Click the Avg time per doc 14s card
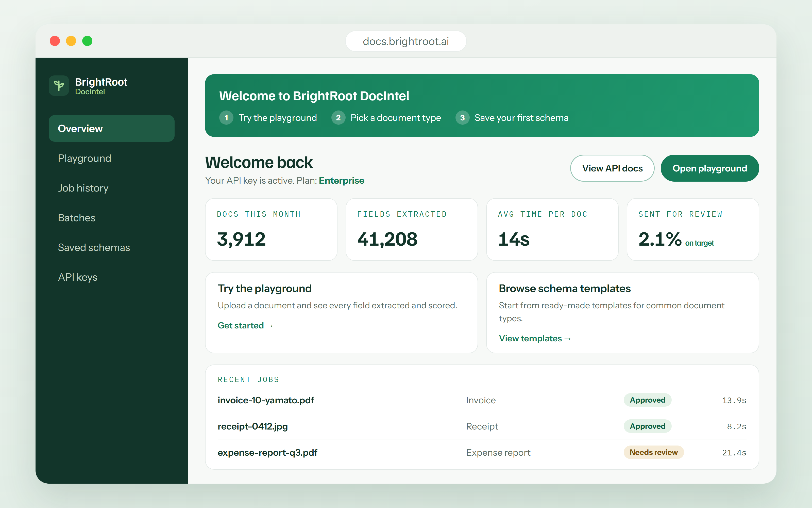This screenshot has height=508, width=812. [x=552, y=229]
